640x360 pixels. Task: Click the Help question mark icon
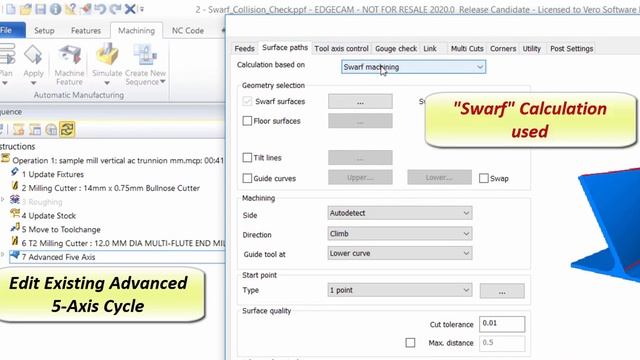click(71, 9)
